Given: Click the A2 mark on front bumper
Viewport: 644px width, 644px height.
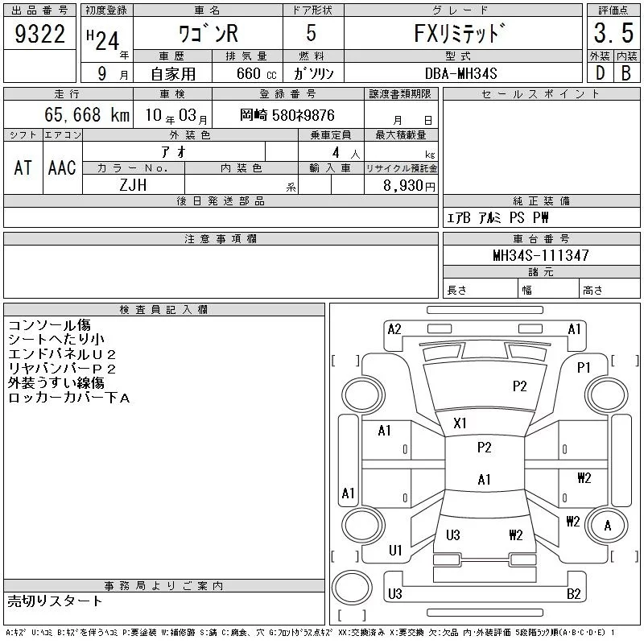Looking at the screenshot, I should (x=394, y=329).
